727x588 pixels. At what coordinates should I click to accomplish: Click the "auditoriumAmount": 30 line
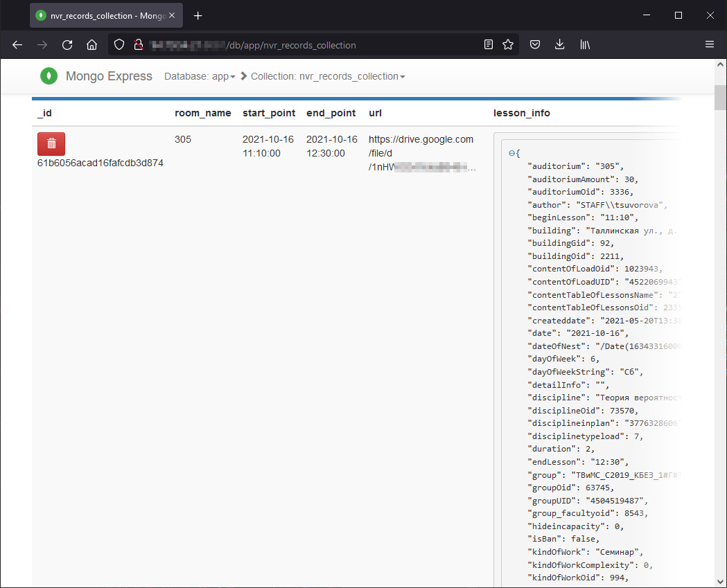583,179
